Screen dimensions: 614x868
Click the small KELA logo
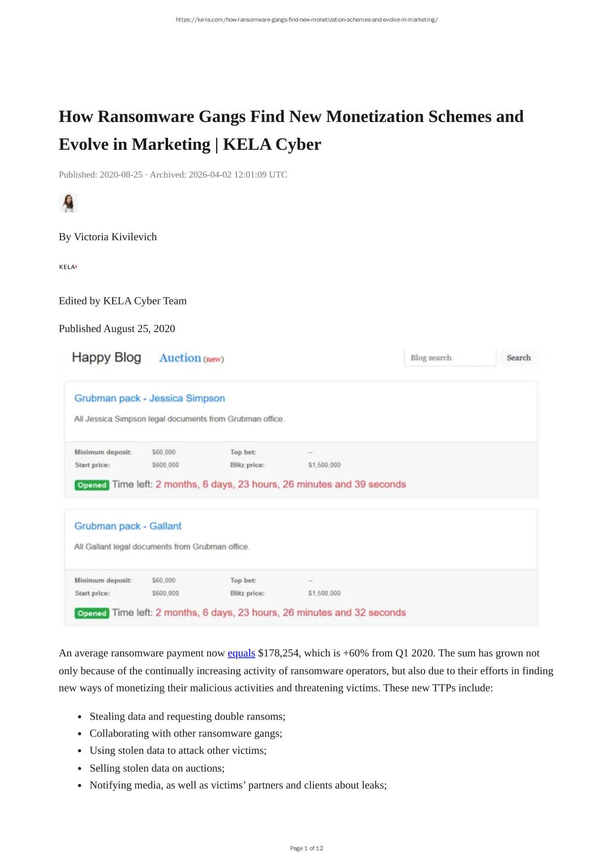click(68, 267)
